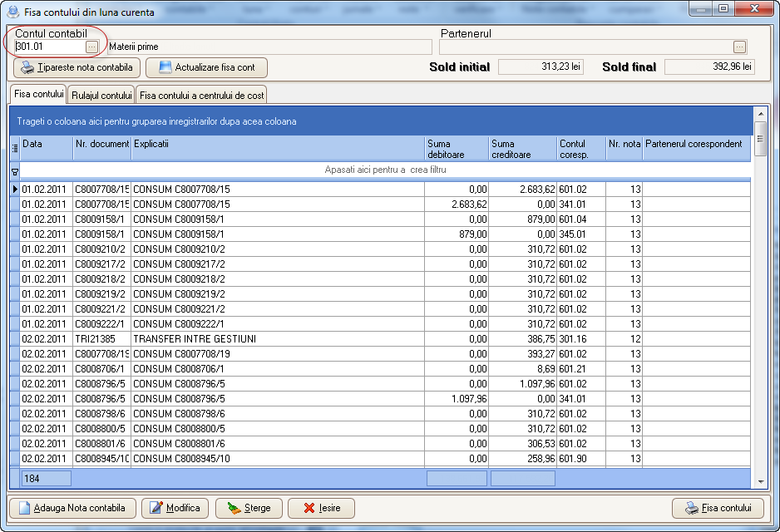
Task: Sort by the Nr. nota column header
Action: tap(624, 148)
